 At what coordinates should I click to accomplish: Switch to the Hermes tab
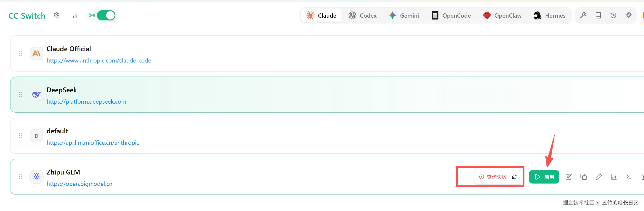(549, 16)
